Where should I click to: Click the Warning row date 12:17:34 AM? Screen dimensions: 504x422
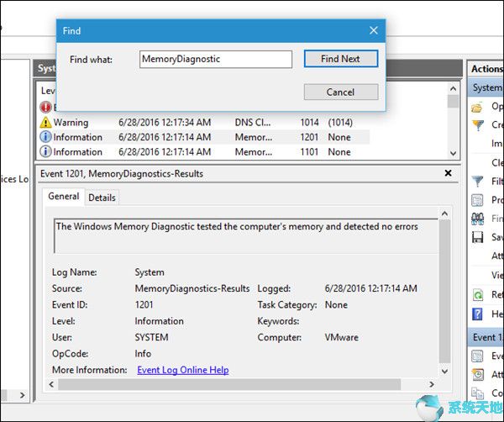(x=165, y=123)
